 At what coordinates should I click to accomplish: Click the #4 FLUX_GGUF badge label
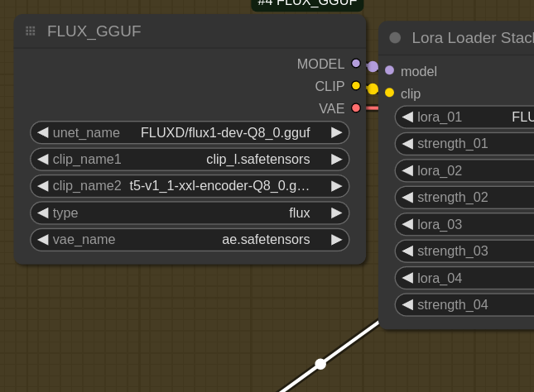307,3
